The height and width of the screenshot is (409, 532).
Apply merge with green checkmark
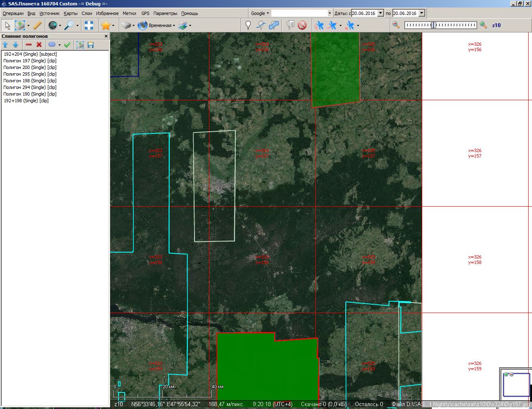pyautogui.click(x=67, y=45)
